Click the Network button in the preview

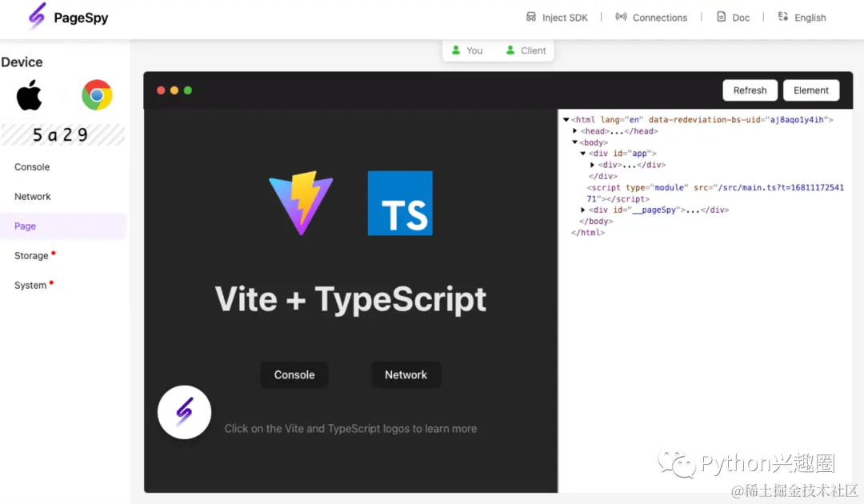[x=406, y=374]
